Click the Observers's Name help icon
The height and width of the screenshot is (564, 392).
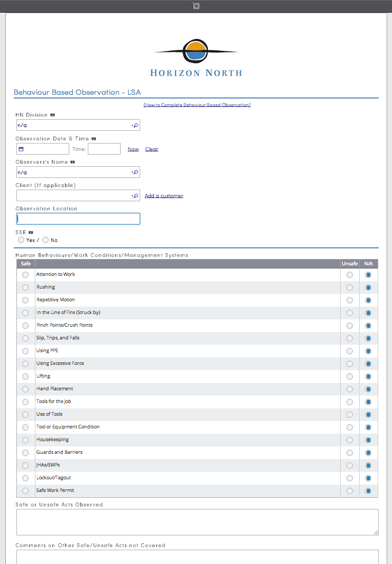[72, 162]
